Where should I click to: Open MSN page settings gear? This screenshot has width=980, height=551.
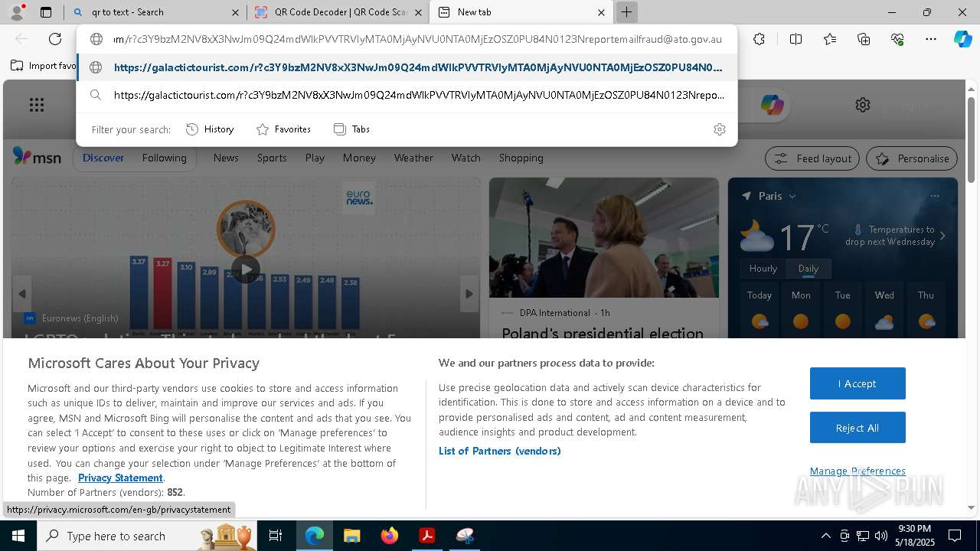click(x=863, y=105)
